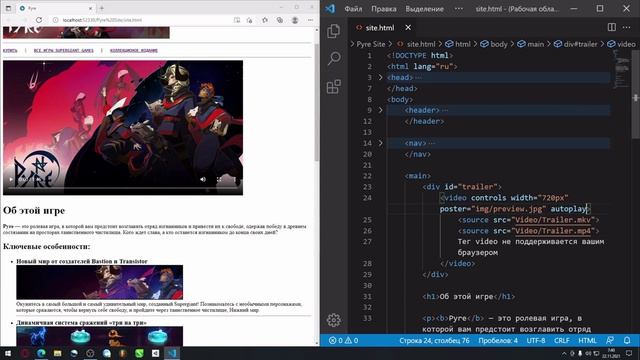640x360 pixels.
Task: Close the Pyre browser tab
Action: (91, 8)
